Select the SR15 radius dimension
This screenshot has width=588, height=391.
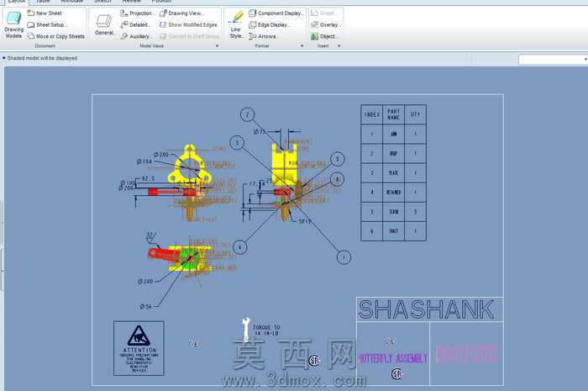(304, 221)
